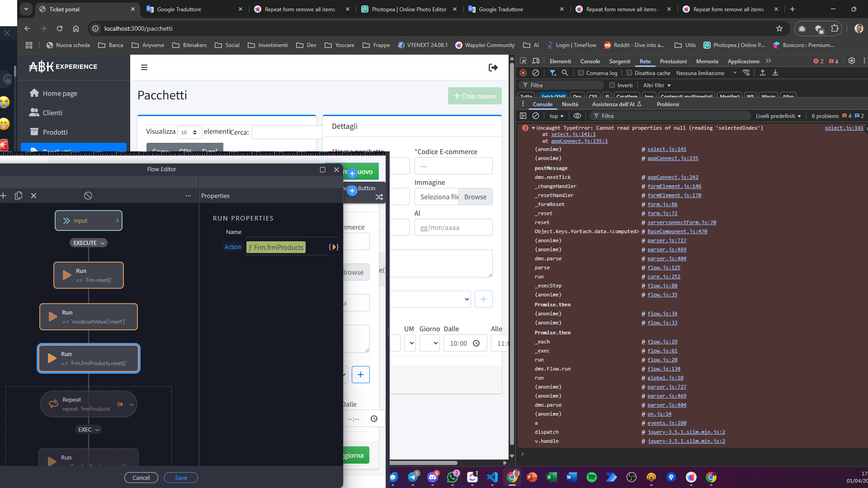Click the Frm.frmProducts action value
This screenshot has height=488, width=868.
pyautogui.click(x=276, y=247)
